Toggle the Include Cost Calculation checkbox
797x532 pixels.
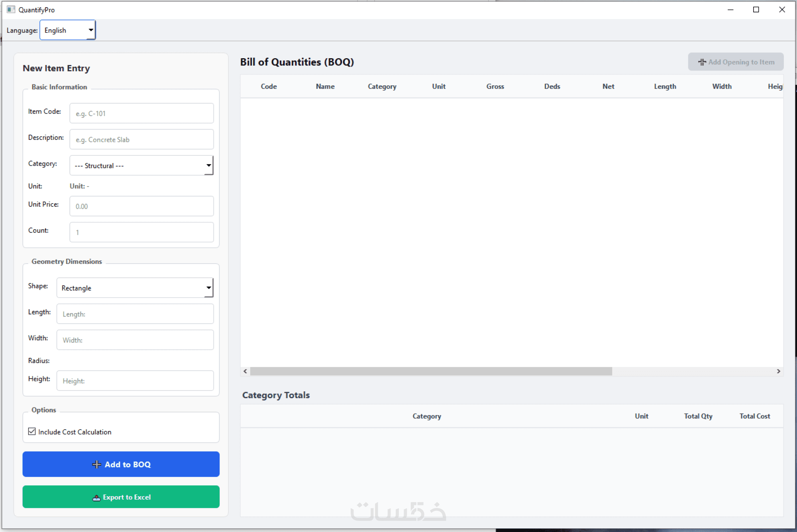click(x=32, y=432)
